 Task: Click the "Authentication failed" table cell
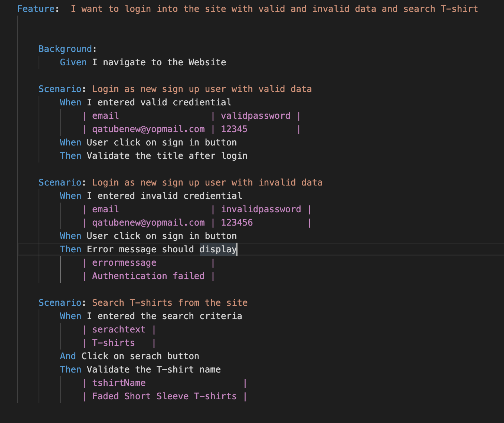pyautogui.click(x=148, y=276)
